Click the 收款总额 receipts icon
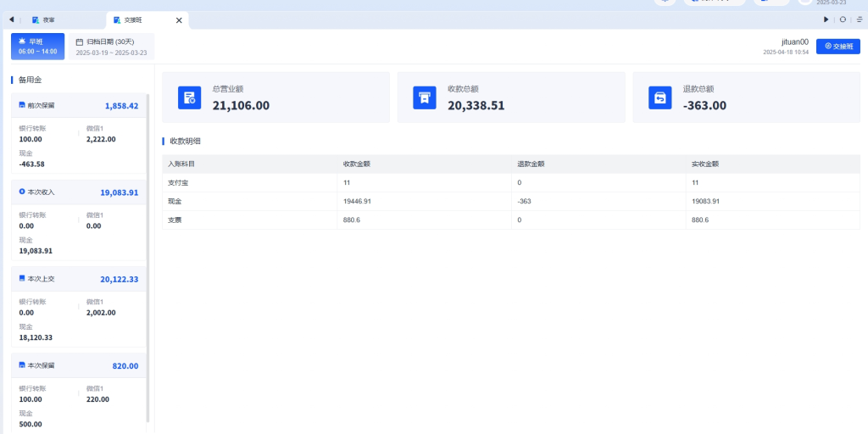Screen dimensions: 868x434 pyautogui.click(x=425, y=97)
